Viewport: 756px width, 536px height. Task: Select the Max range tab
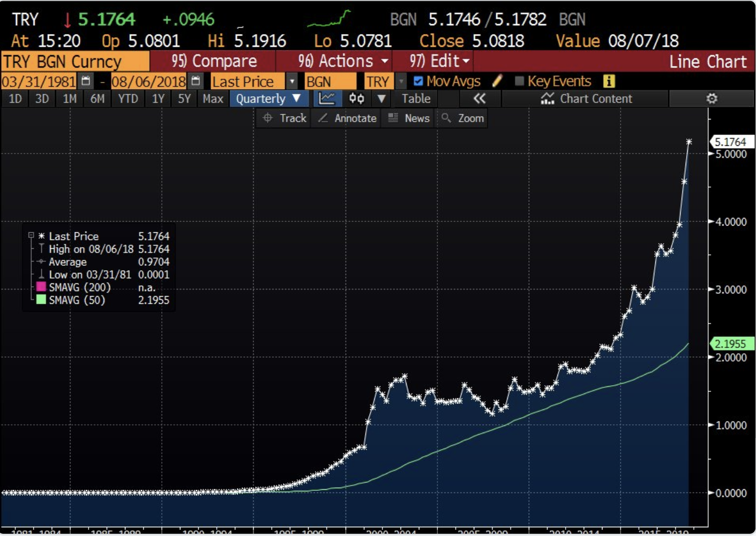click(x=213, y=99)
